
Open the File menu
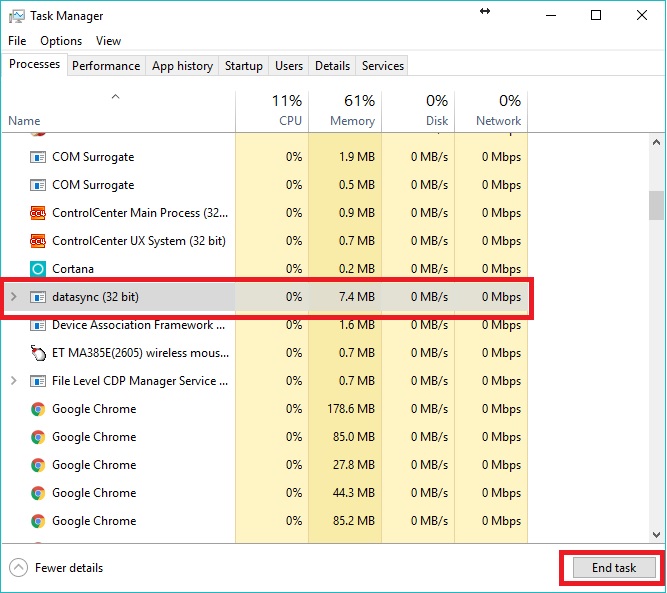[x=17, y=41]
